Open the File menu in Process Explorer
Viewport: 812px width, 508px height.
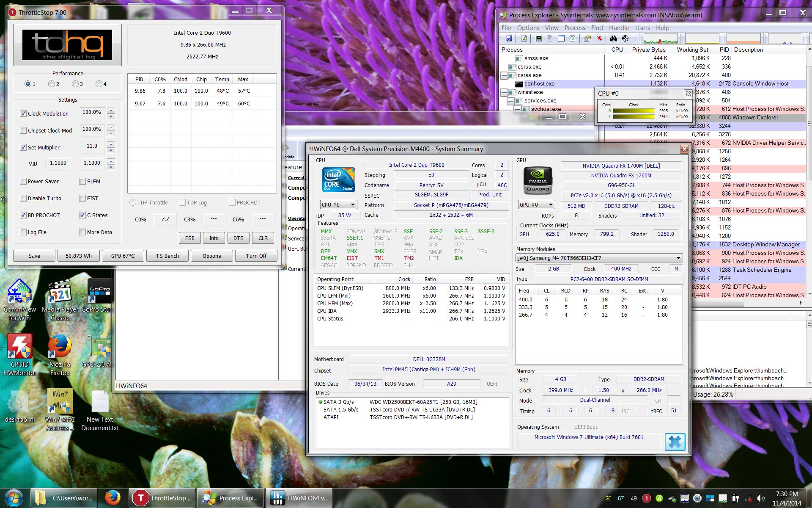(x=506, y=28)
